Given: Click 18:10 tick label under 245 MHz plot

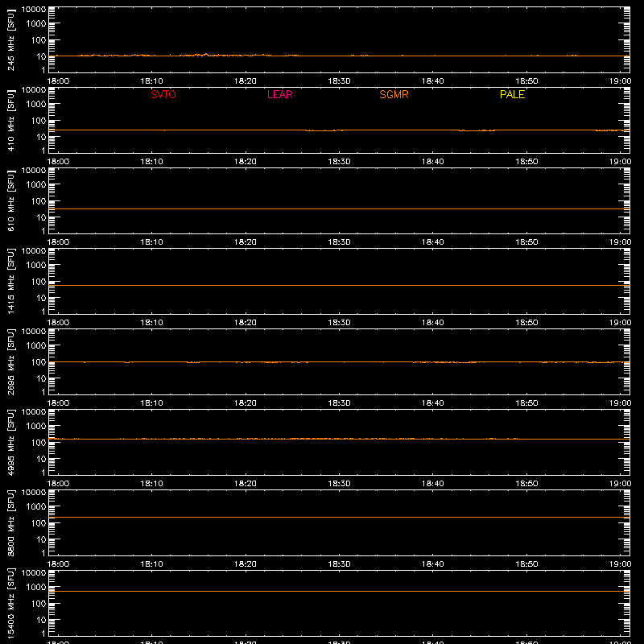Looking at the screenshot, I should tap(152, 81).
